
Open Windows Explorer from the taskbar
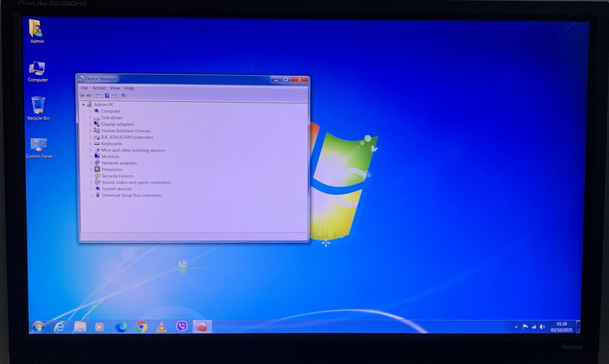[x=80, y=327]
